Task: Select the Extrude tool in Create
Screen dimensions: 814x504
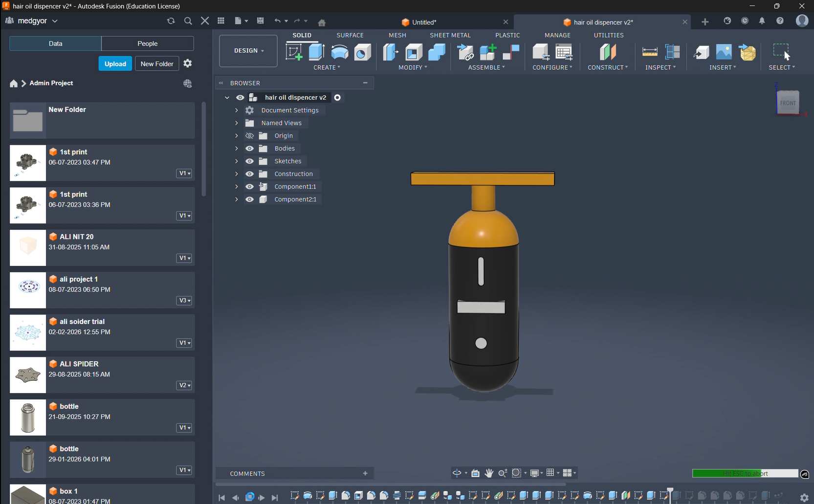Action: [x=316, y=52]
